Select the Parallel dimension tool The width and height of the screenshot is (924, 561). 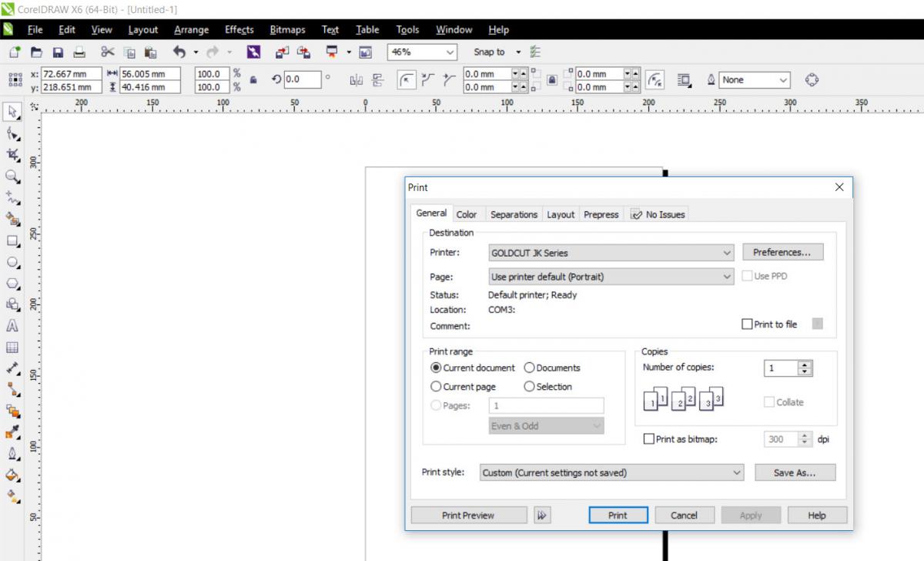click(x=12, y=368)
